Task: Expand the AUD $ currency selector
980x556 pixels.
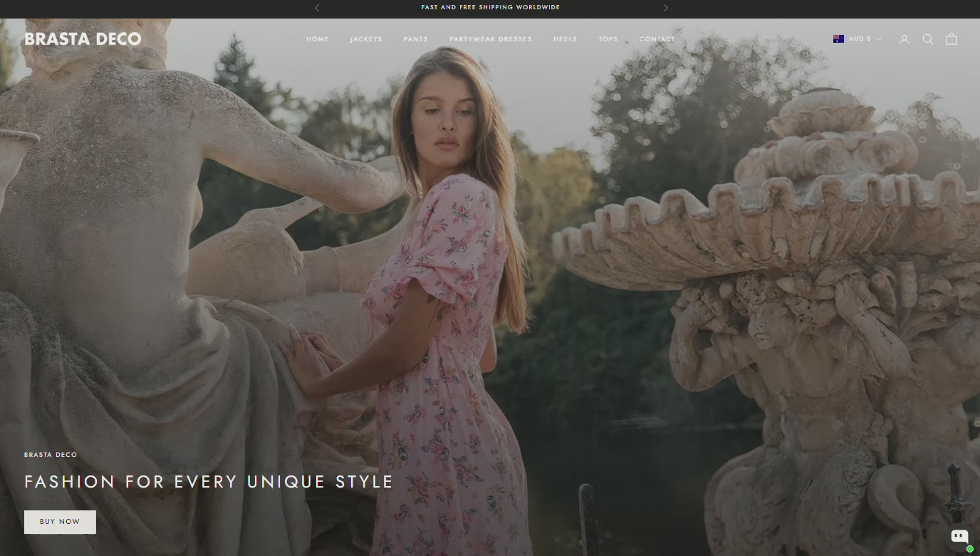Action: [x=857, y=39]
